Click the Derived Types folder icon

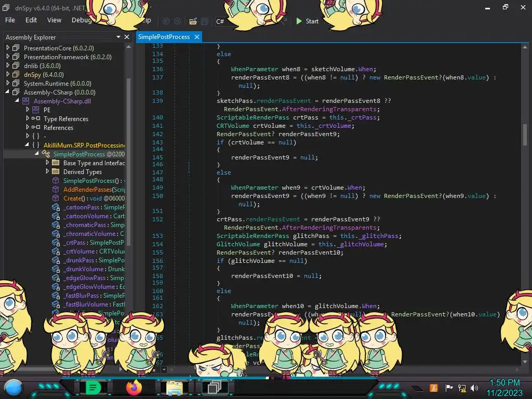(x=56, y=171)
